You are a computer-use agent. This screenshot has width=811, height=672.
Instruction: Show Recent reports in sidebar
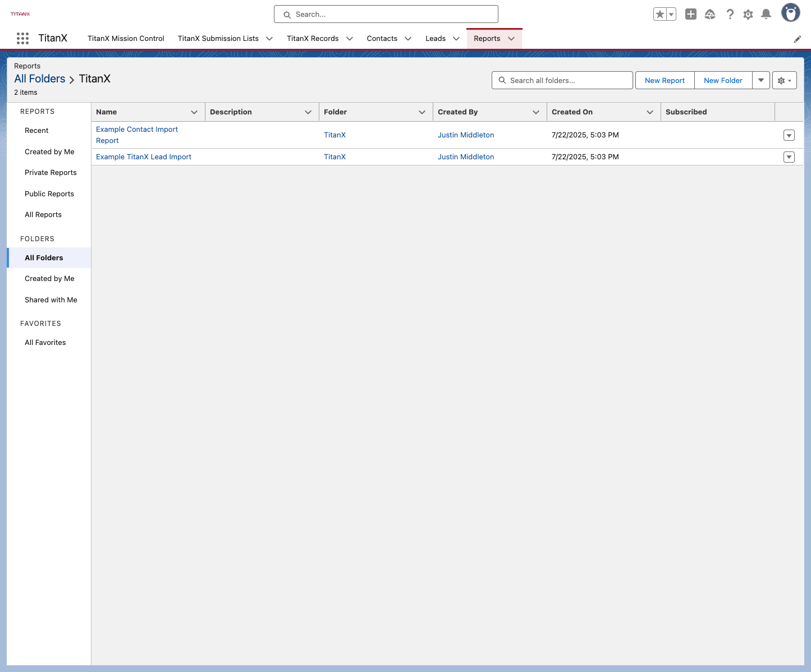point(36,131)
